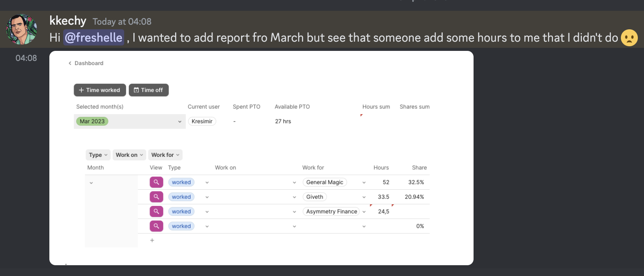This screenshot has width=644, height=276.
Task: Open the attached dashboard screenshot image
Action: pos(261,158)
